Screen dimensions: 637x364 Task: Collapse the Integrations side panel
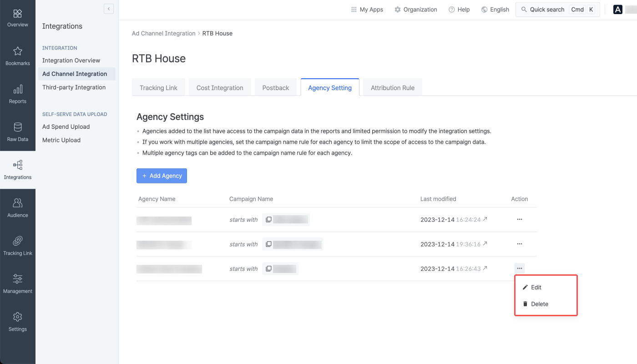tap(109, 9)
